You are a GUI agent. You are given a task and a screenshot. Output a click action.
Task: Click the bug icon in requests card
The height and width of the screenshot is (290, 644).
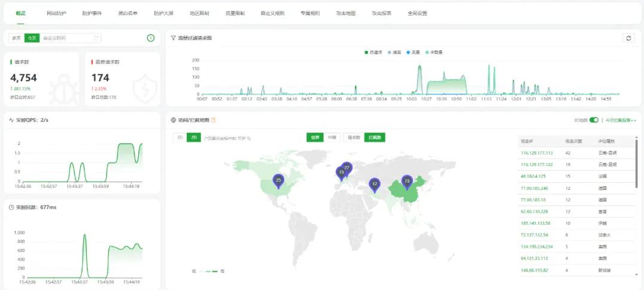pyautogui.click(x=63, y=89)
